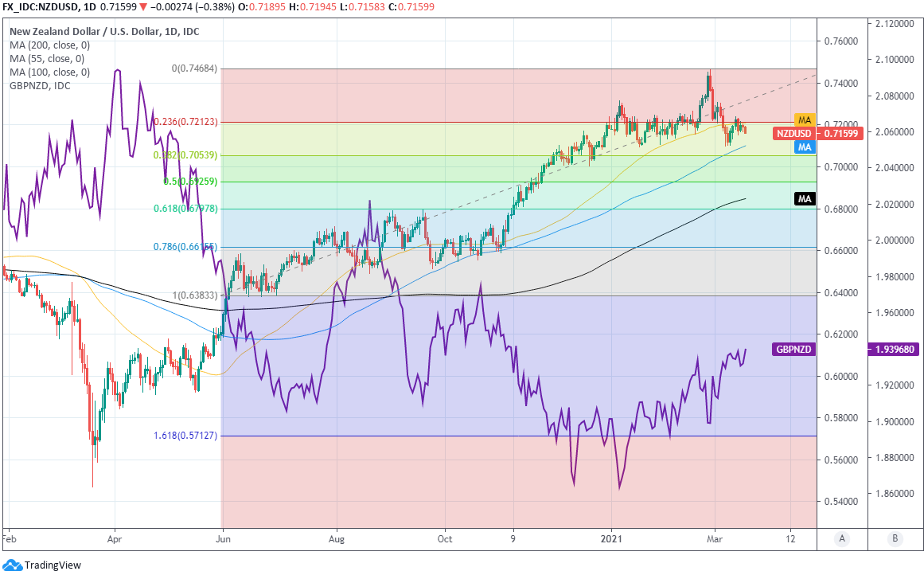This screenshot has height=575, width=924.
Task: Click the GBPNZD, IDC legend entry
Action: coord(39,86)
